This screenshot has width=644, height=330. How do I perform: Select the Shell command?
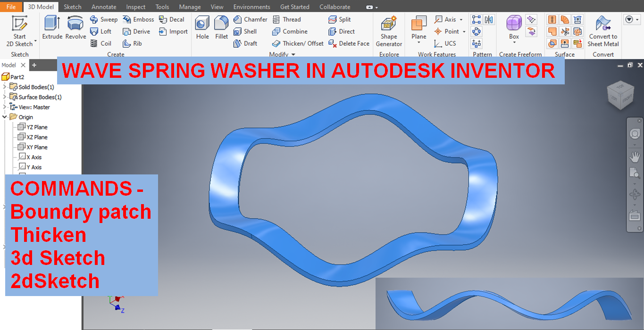coord(245,31)
